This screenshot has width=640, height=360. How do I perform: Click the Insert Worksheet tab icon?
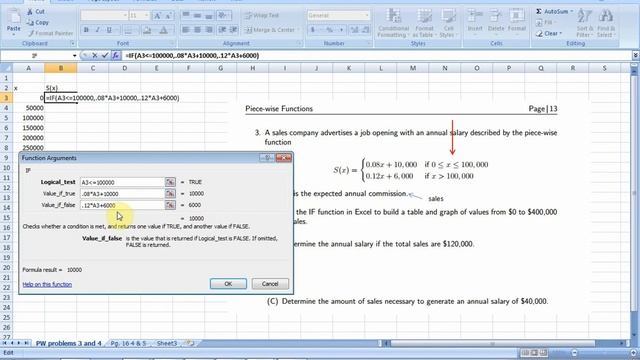click(190, 343)
